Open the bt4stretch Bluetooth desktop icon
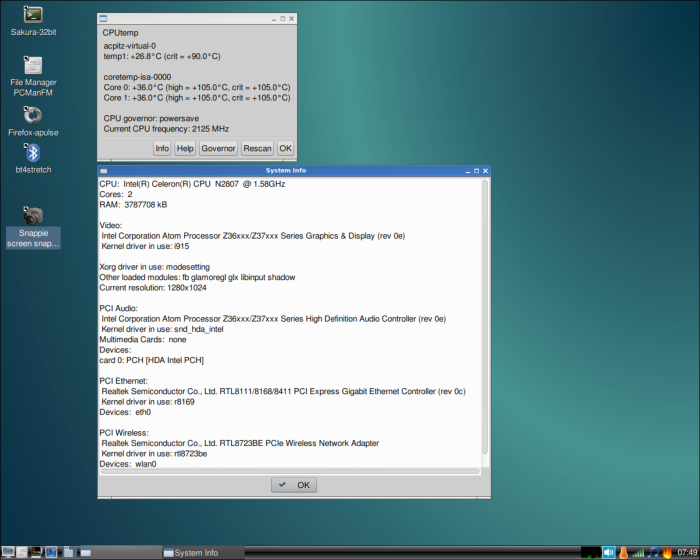Viewport: 700px width, 560px height. [33, 153]
